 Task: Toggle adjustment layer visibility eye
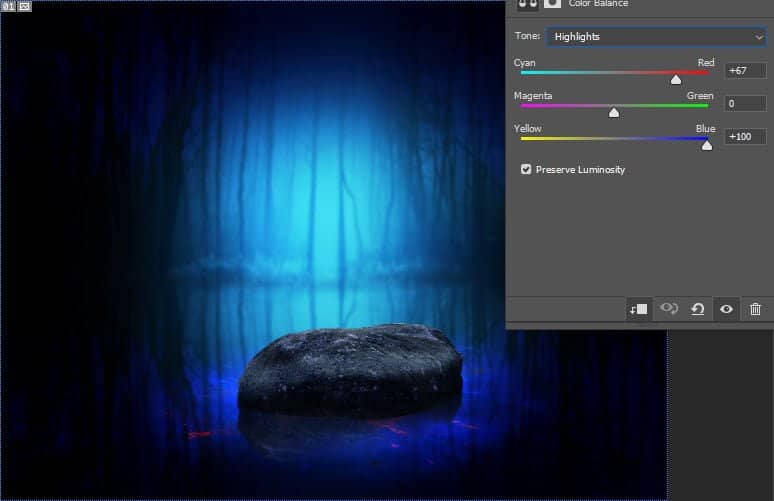click(727, 309)
